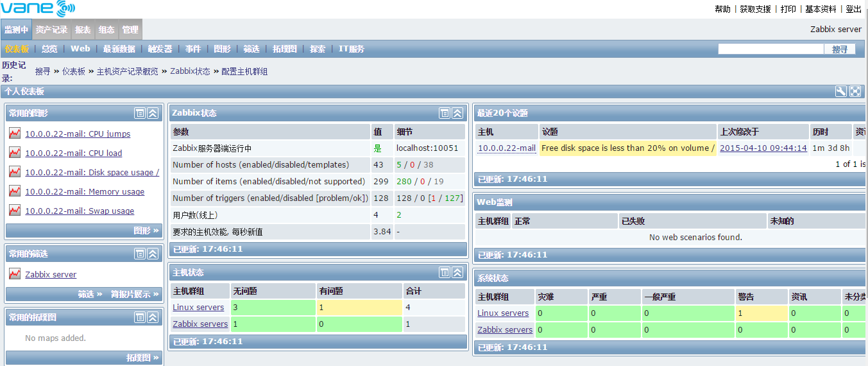Viewport: 868px width, 366px height.
Task: Open the 触发器 submenu item
Action: pos(160,49)
